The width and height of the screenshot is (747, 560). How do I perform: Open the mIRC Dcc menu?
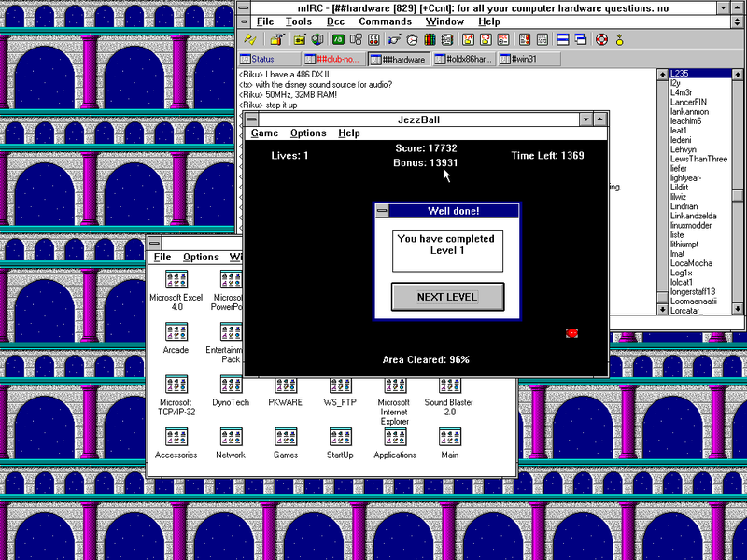tap(335, 21)
